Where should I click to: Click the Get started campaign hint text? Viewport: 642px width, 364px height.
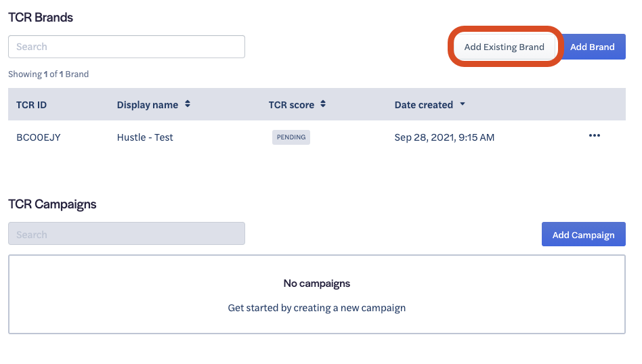click(316, 308)
